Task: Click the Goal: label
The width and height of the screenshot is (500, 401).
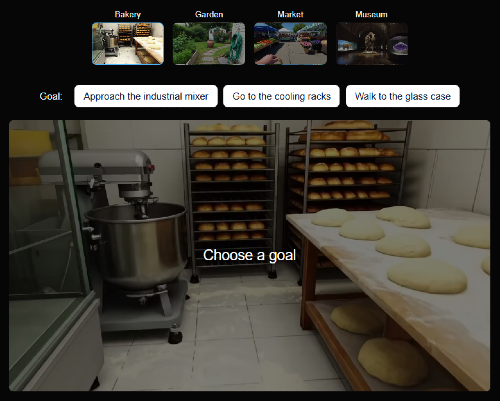Action: click(x=51, y=96)
